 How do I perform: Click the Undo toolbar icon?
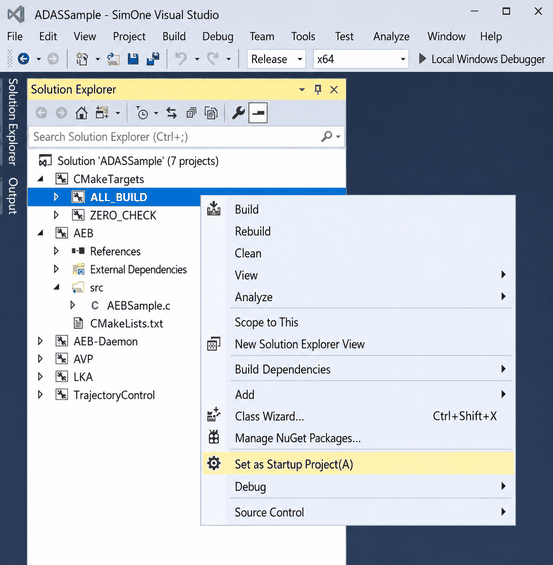pyautogui.click(x=181, y=59)
